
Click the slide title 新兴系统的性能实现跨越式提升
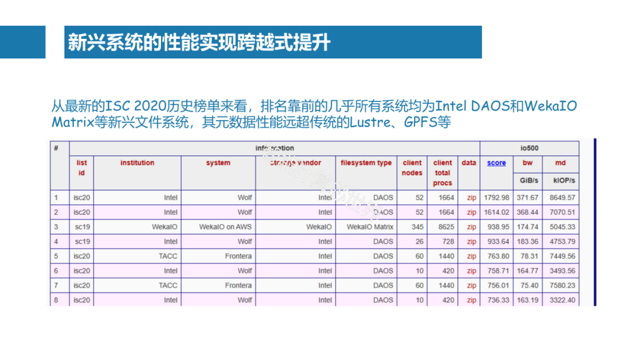click(199, 42)
